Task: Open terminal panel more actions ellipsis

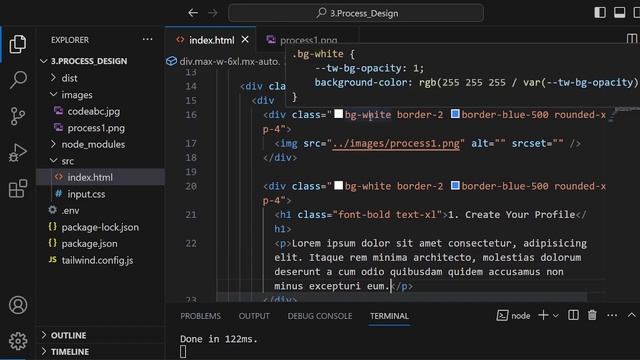Action: click(x=612, y=315)
